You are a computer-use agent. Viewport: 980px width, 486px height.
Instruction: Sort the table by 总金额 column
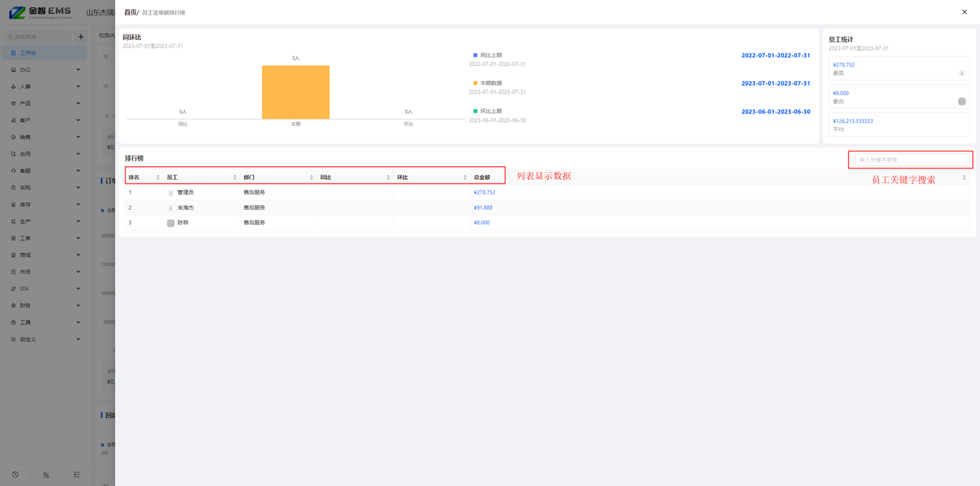[965, 178]
